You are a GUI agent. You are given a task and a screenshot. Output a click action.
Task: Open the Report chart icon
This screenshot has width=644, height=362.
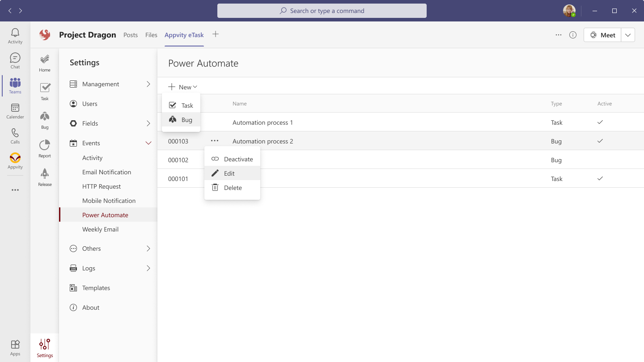(45, 149)
